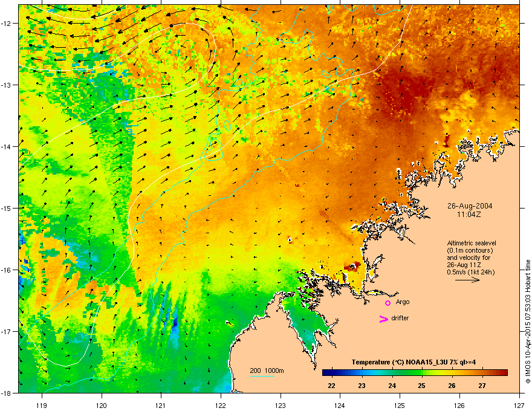Click the colorbar tick label '27'
Viewport: 532px width, 411px height.
[x=482, y=386]
